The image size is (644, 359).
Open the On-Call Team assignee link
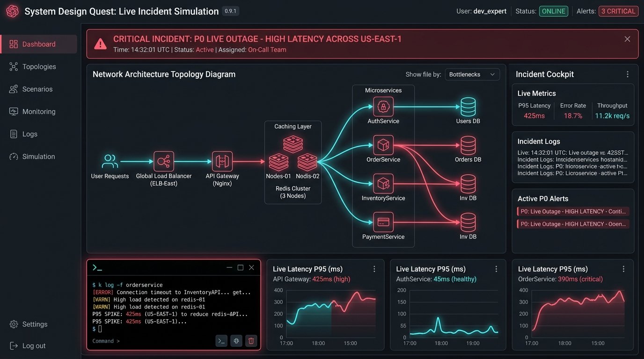click(267, 50)
